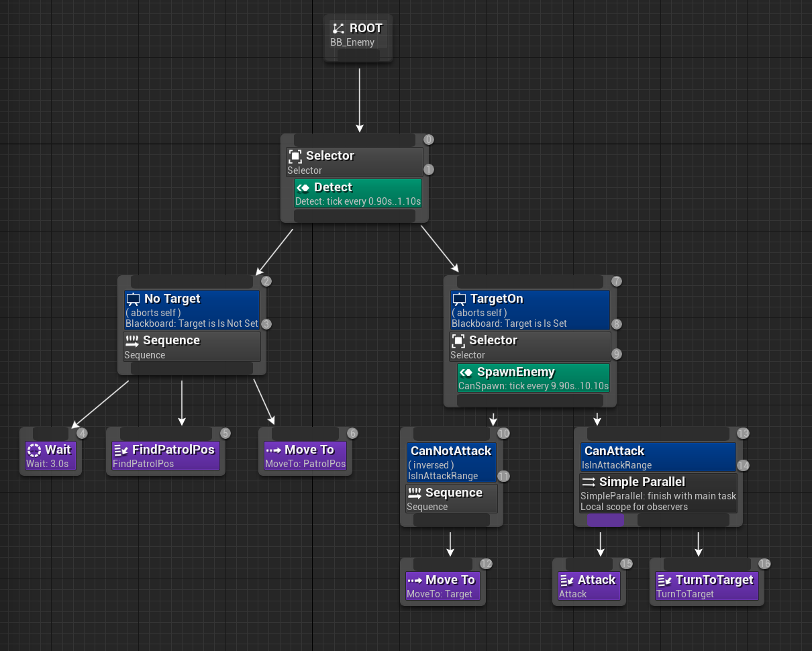Select the No Target decorator block
Viewport: 812px width, 651px height.
(192, 310)
